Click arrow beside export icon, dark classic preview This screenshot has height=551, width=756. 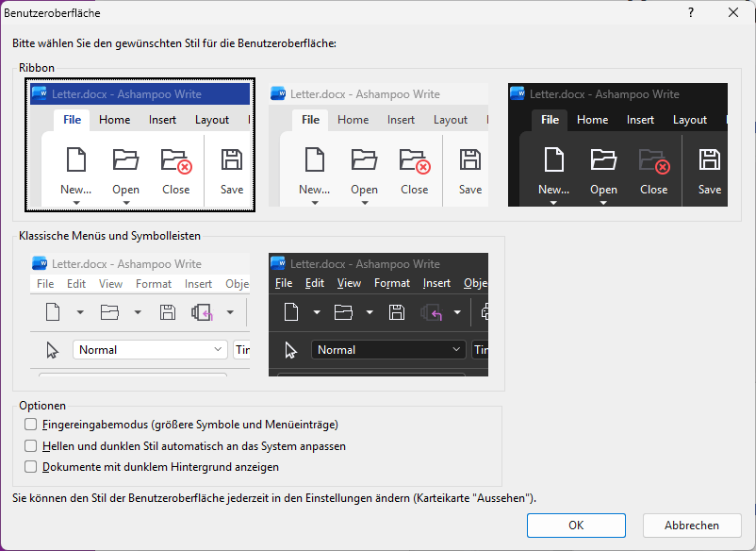[457, 312]
